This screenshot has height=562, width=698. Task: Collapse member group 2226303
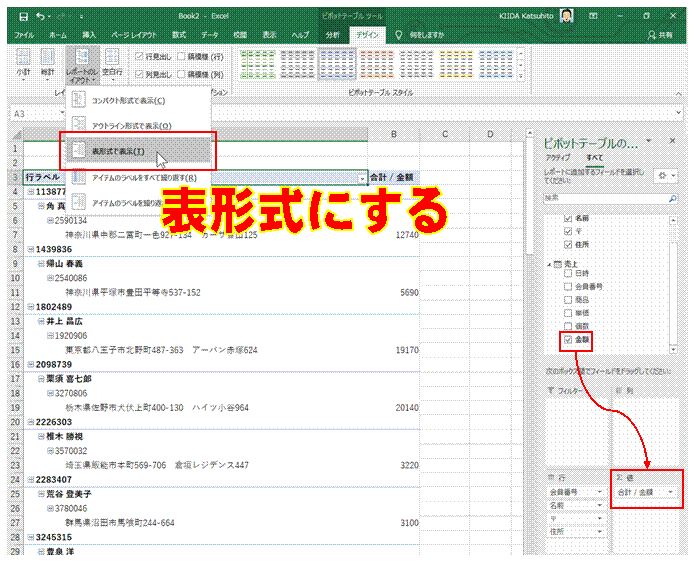[31, 422]
